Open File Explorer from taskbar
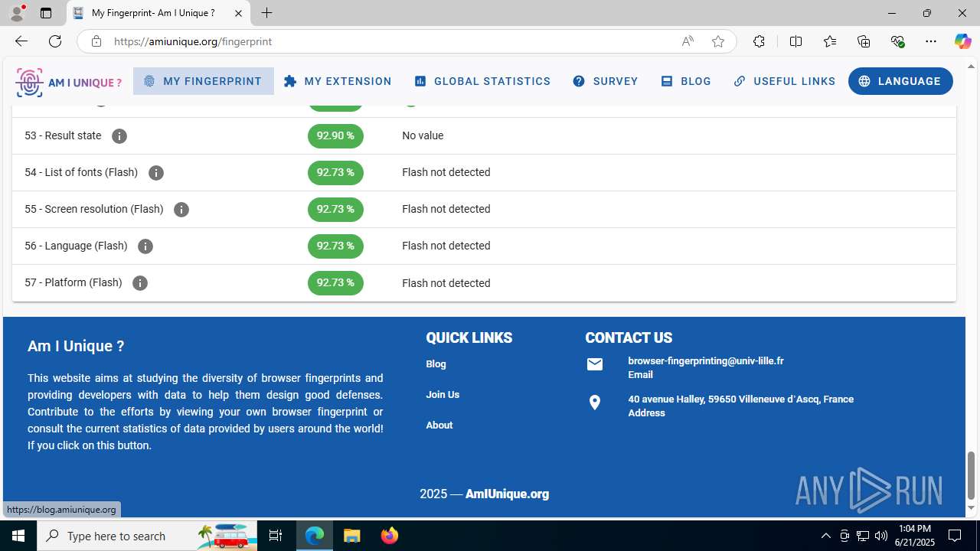Screen dimensions: 980x551 pos(351,536)
